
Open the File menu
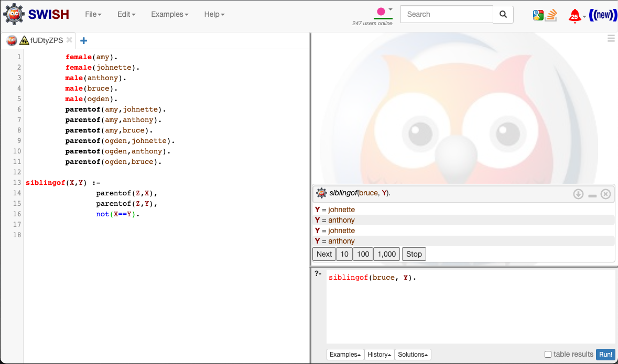pyautogui.click(x=93, y=14)
